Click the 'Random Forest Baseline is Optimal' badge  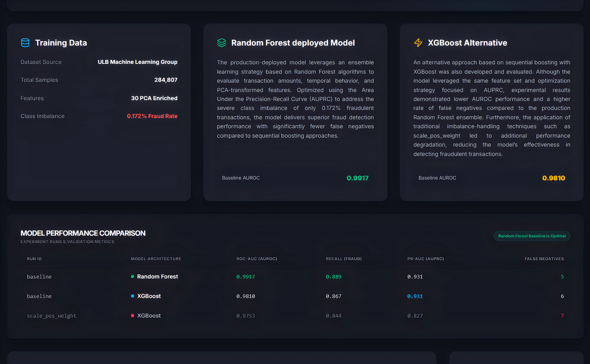(532, 236)
